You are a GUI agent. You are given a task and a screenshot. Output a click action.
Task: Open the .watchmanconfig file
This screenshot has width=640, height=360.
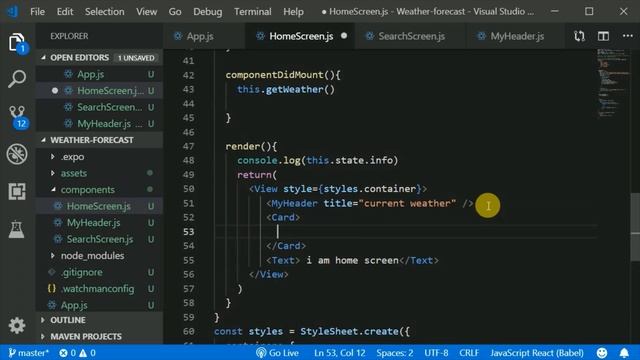pos(100,289)
